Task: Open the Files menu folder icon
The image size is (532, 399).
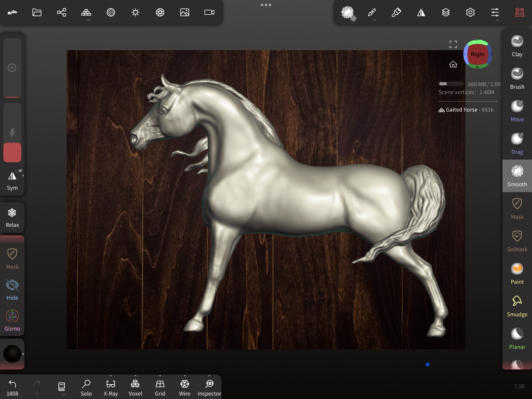Action: pyautogui.click(x=37, y=13)
